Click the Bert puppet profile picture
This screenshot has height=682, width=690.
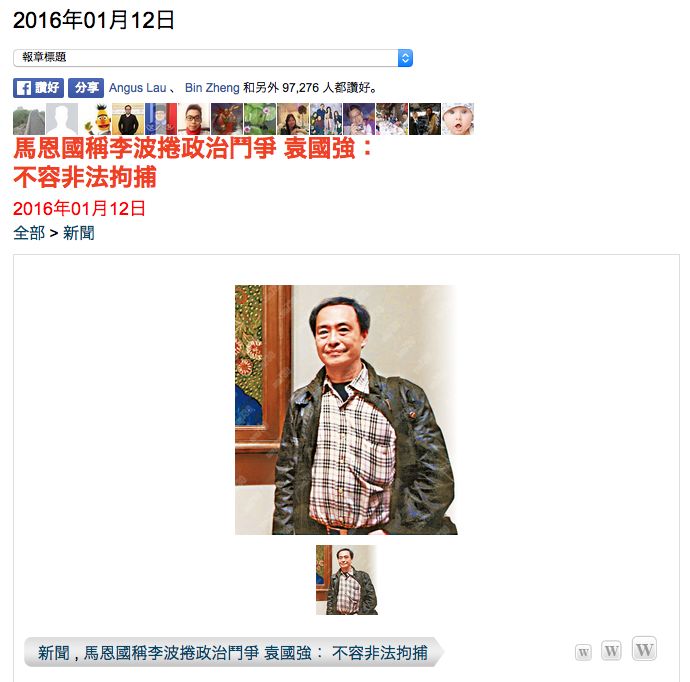95,119
